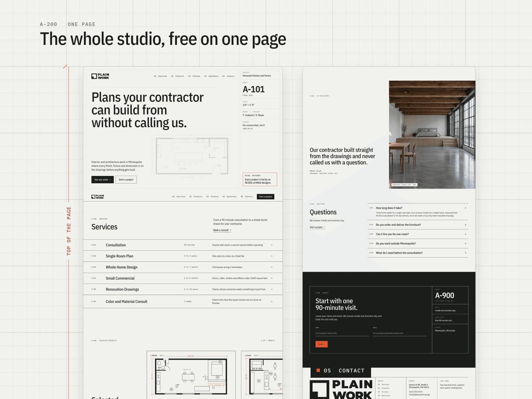Click the arrow on the Small Commercial row
The height and width of the screenshot is (399, 532).
[x=272, y=278]
